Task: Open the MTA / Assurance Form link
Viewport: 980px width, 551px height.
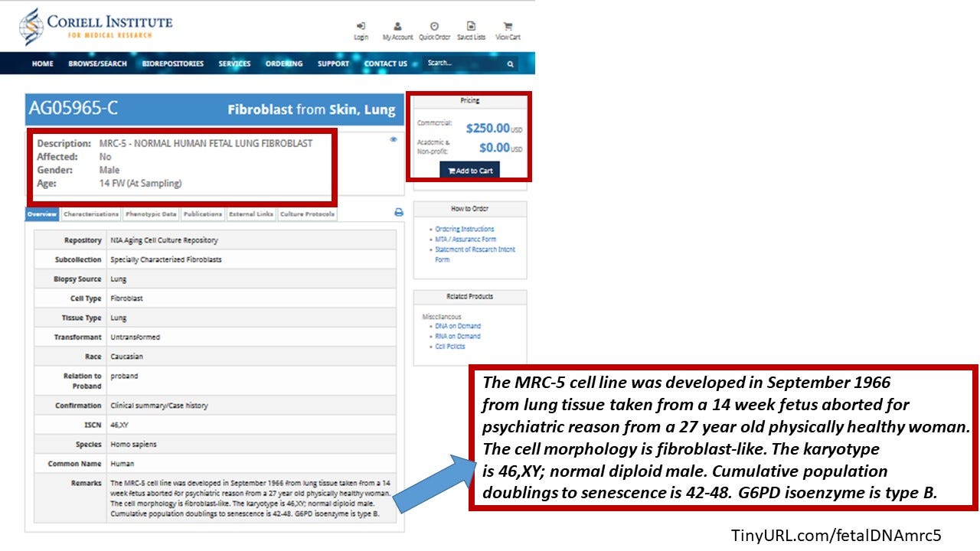Action: 465,240
